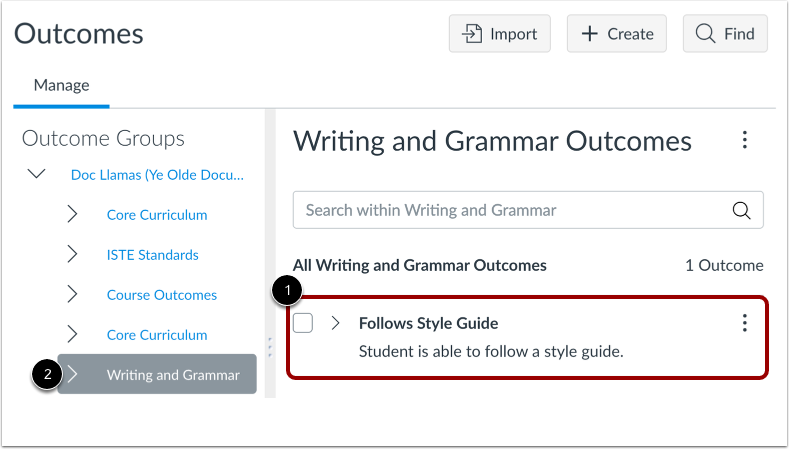The image size is (789, 449).
Task: Select the Writing and Grammar group
Action: pyautogui.click(x=173, y=375)
